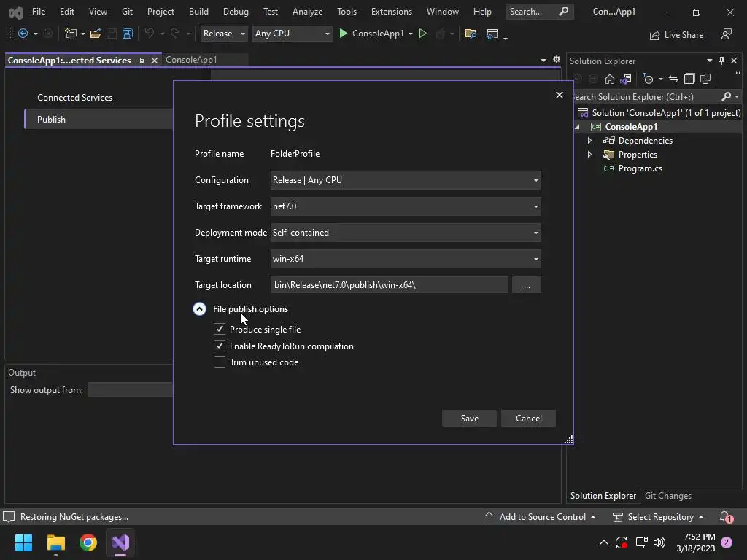This screenshot has height=560, width=747.
Task: Click the Navigate Backward toolbar icon
Action: click(23, 34)
